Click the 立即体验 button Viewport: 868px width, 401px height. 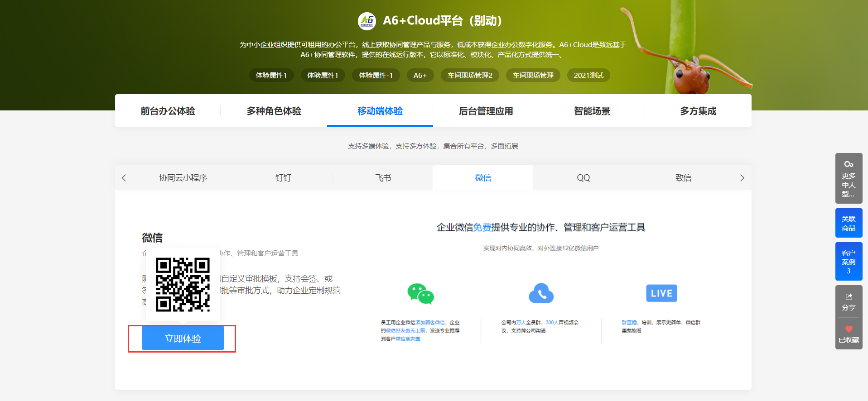183,339
